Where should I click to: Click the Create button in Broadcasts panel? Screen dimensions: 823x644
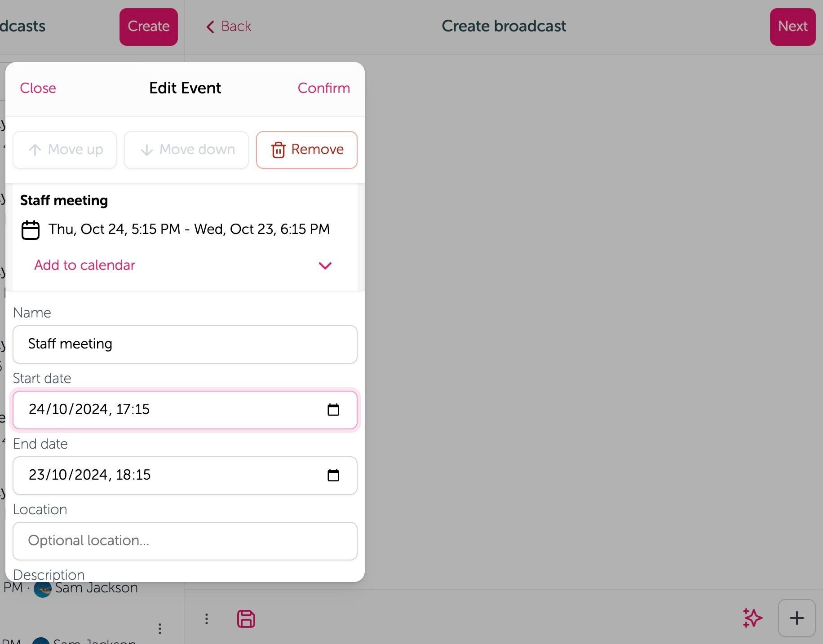(x=149, y=26)
